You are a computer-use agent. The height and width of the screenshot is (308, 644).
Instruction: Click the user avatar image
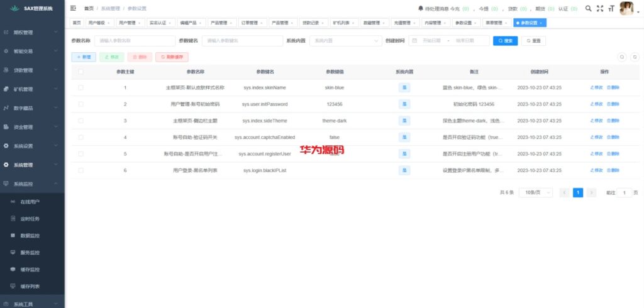click(626, 8)
